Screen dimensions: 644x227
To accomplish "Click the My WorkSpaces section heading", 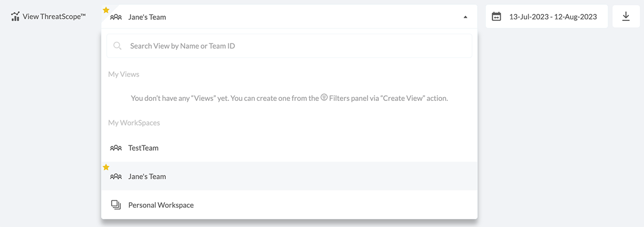I will pyautogui.click(x=134, y=123).
